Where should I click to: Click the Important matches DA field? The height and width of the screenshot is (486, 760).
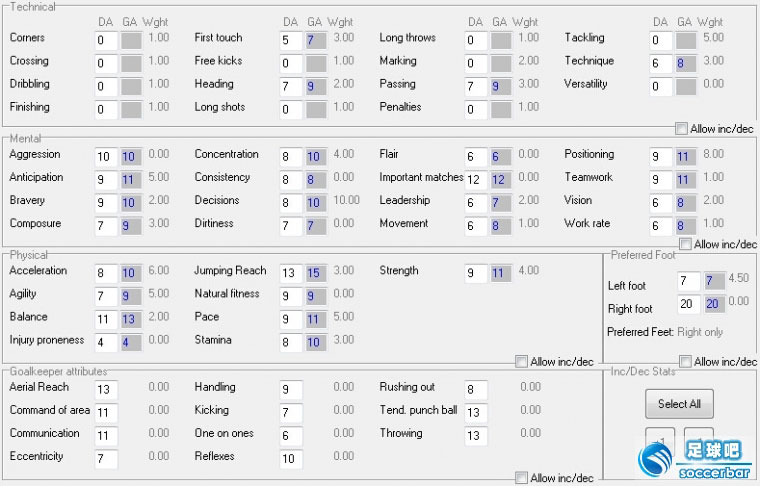pos(476,180)
